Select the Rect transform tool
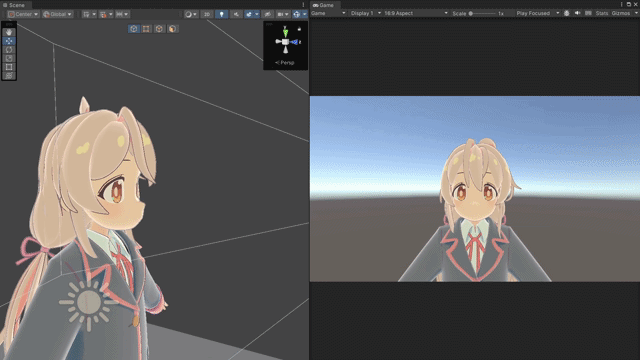The height and width of the screenshot is (360, 640). click(9, 67)
